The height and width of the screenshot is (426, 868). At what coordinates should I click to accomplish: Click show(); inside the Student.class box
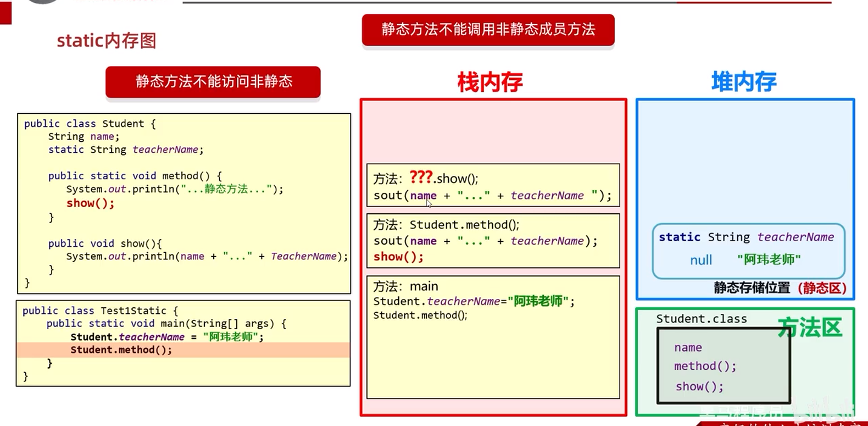point(699,386)
